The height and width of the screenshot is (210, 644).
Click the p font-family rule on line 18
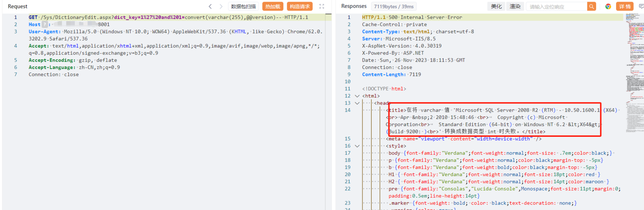click(x=496, y=160)
